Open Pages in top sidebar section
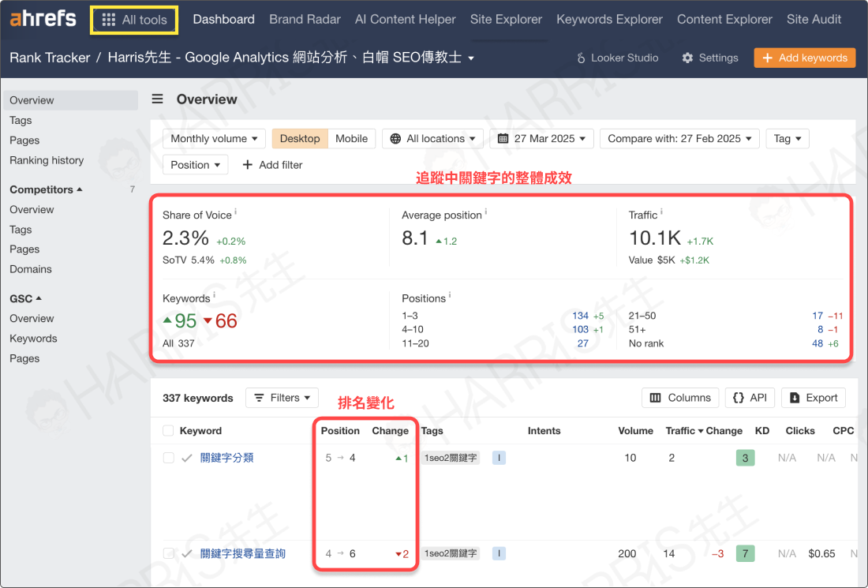868x588 pixels. tap(24, 140)
